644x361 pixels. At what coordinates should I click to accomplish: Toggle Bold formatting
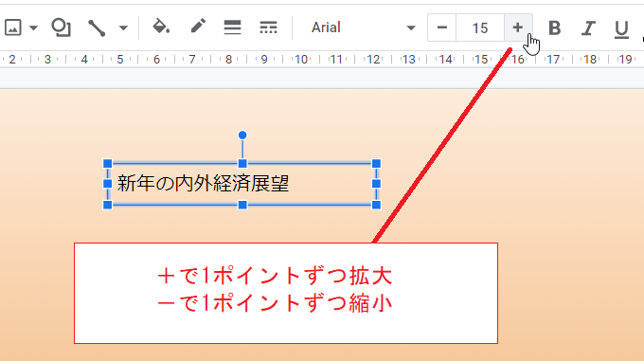[x=554, y=28]
